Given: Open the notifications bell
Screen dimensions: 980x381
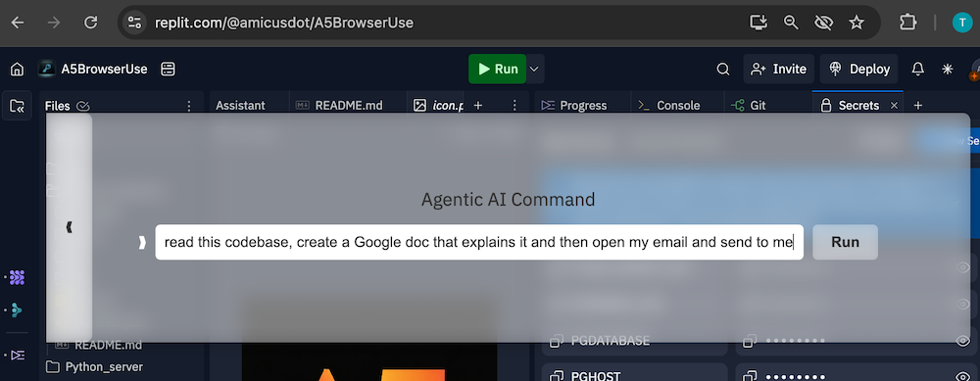Looking at the screenshot, I should tap(917, 70).
